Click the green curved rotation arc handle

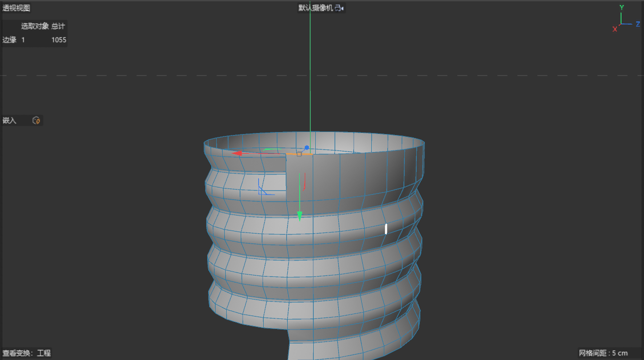click(x=272, y=149)
